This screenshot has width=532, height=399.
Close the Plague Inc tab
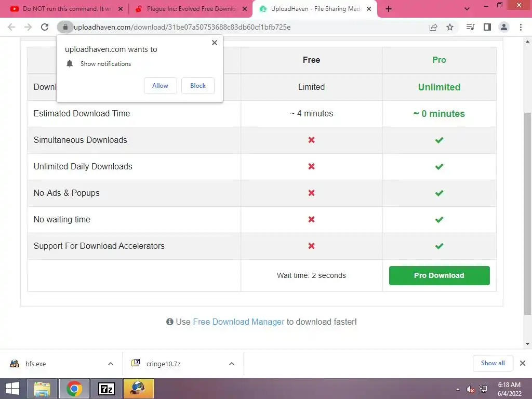[x=245, y=9]
